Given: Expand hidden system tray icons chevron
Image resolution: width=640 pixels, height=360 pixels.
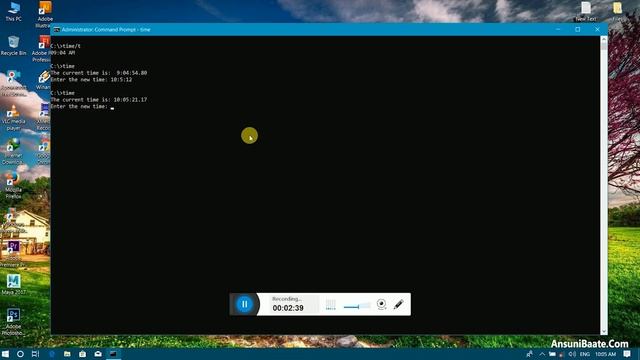Looking at the screenshot, I should [x=542, y=354].
